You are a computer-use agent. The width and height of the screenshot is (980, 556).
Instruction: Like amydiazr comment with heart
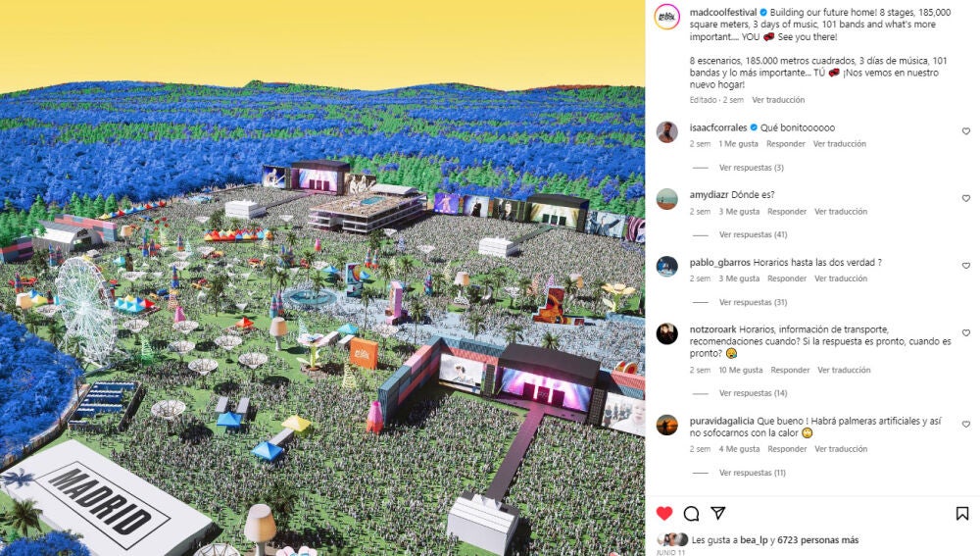tap(965, 198)
